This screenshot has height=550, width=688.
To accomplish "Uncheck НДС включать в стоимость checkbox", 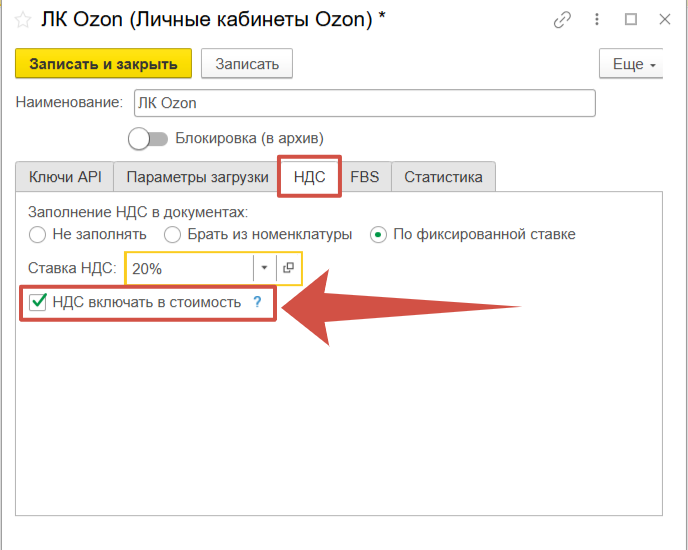I will pos(38,302).
